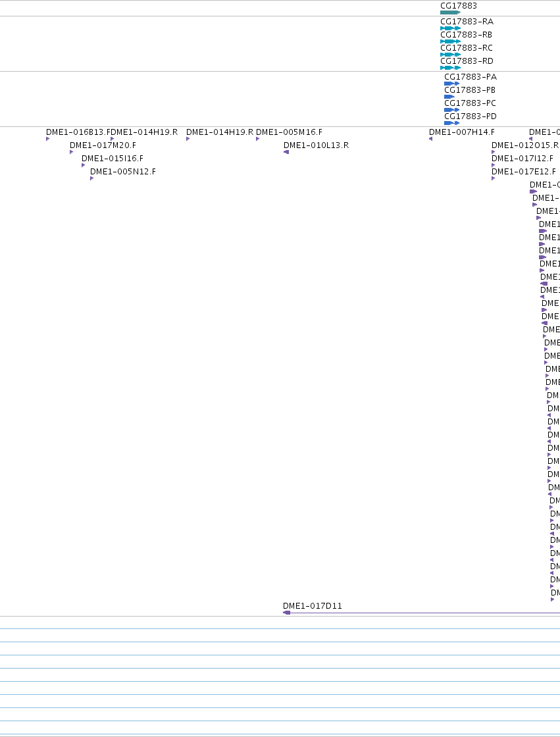Click the DME1-005N12.F feature label

[x=122, y=172]
